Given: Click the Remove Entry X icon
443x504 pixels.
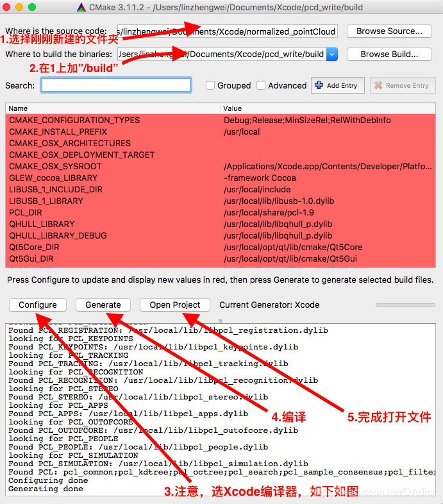Looking at the screenshot, I should pos(378,85).
